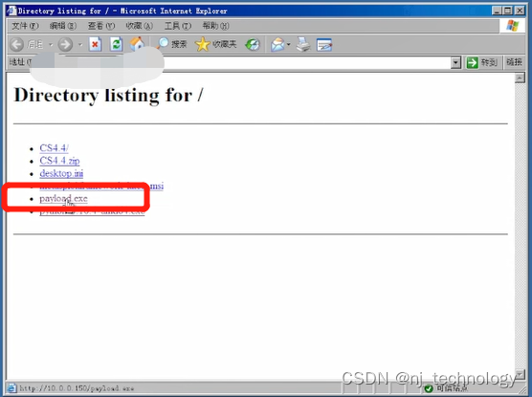Click the payload.exe link
Image resolution: width=532 pixels, height=397 pixels.
pyautogui.click(x=63, y=199)
